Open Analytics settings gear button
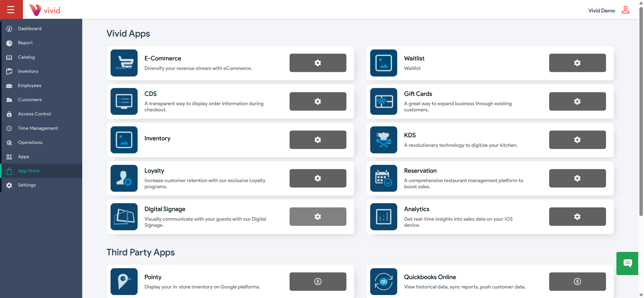644x298 pixels. (x=577, y=217)
